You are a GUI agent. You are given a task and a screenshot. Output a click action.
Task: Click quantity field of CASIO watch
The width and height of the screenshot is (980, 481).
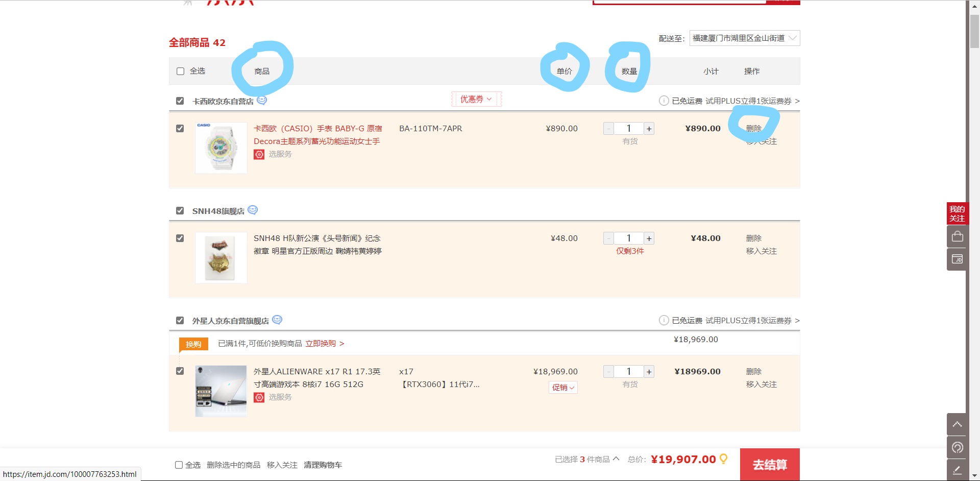click(x=629, y=129)
